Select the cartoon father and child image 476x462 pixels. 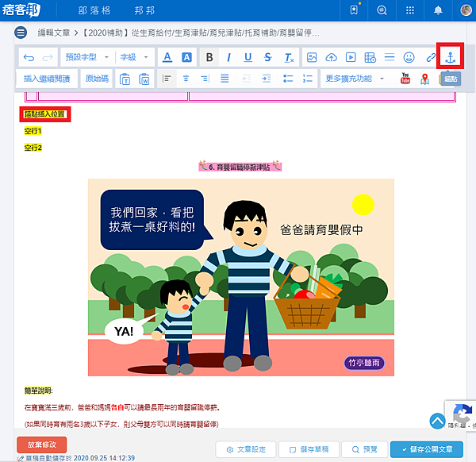coord(241,277)
